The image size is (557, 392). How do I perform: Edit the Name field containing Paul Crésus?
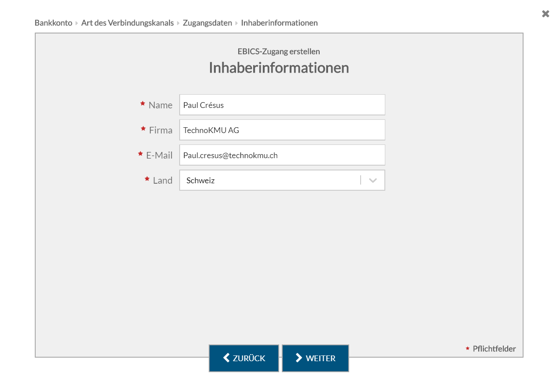[x=282, y=105]
